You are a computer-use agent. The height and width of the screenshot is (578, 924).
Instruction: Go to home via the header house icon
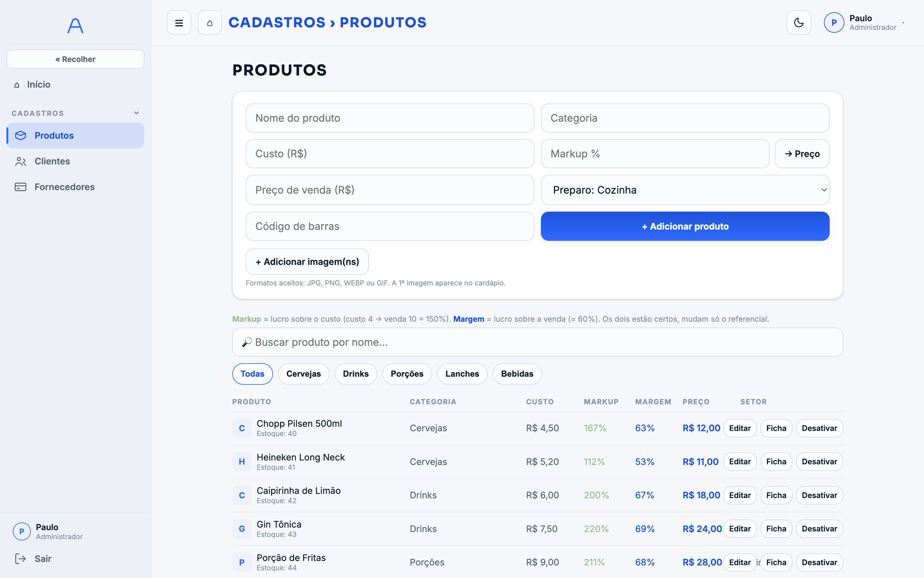(x=210, y=22)
